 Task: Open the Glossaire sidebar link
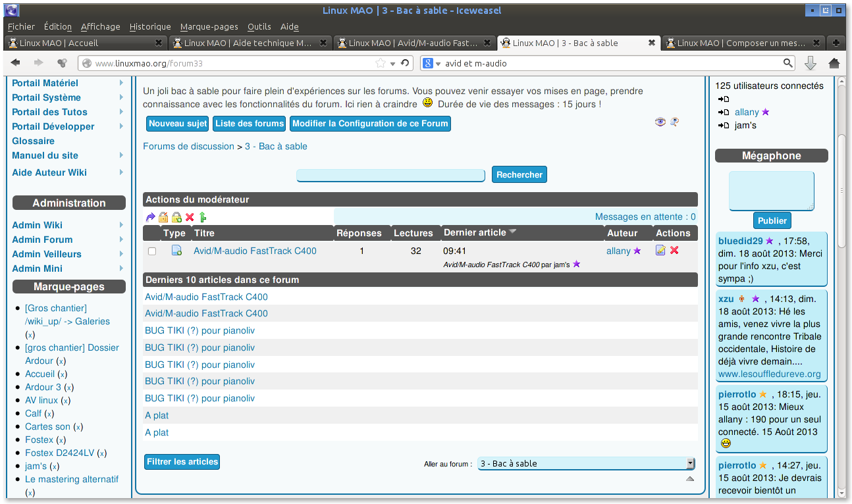34,141
